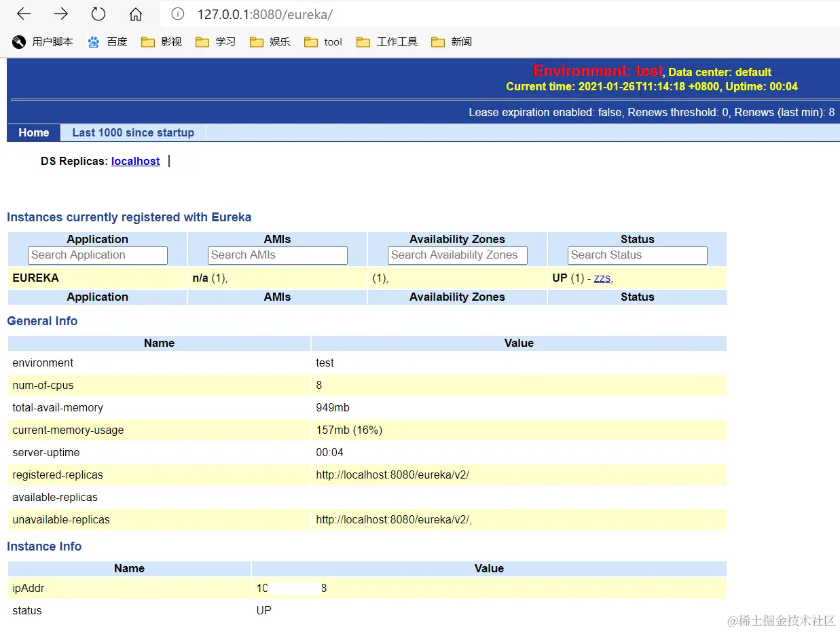The image size is (840, 632).
Task: Reload the page with the refresh icon
Action: pos(98,14)
